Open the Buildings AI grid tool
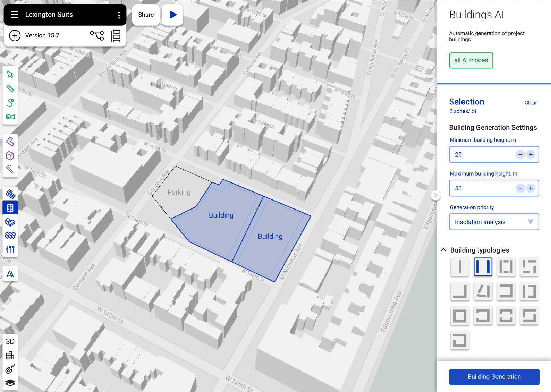The image size is (551, 392). click(10, 208)
